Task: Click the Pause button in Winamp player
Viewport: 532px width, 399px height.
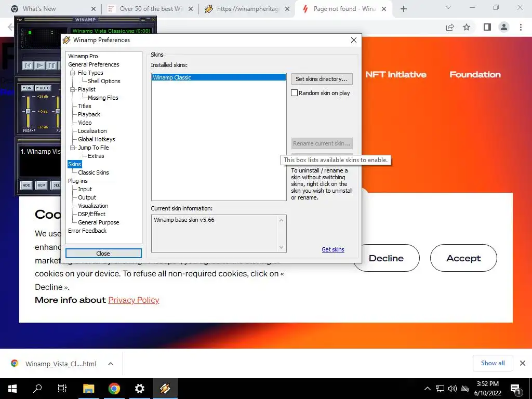Action: [51, 65]
